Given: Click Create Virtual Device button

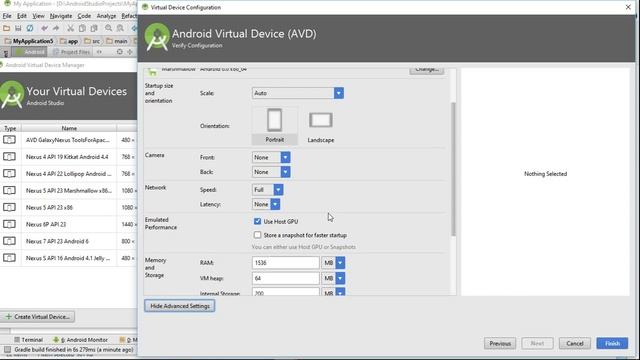Looking at the screenshot, I should pyautogui.click(x=38, y=316).
